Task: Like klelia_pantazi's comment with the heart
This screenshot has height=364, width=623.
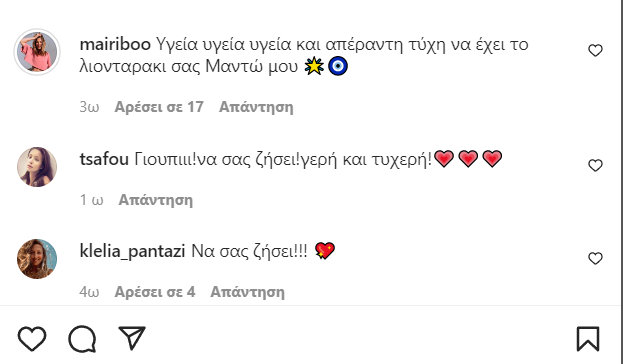Action: (595, 258)
